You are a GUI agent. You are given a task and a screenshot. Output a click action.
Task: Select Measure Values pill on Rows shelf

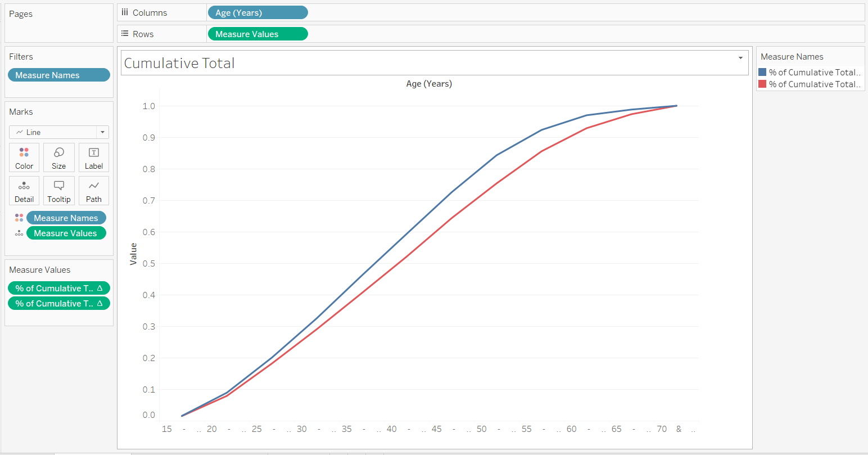[257, 34]
